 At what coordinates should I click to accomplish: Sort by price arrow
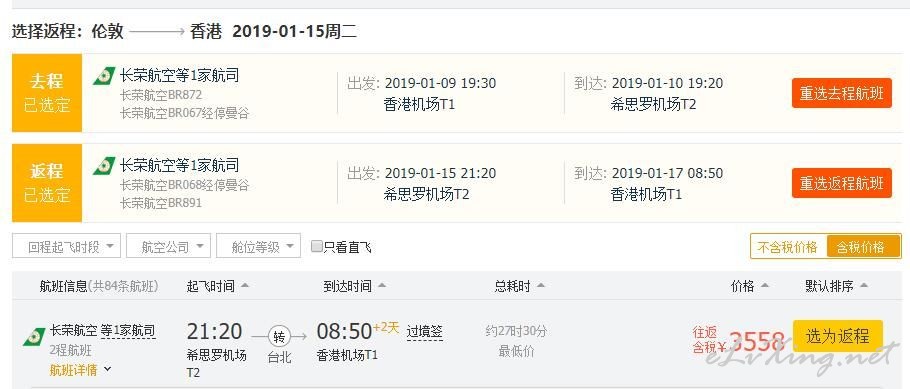coord(765,286)
